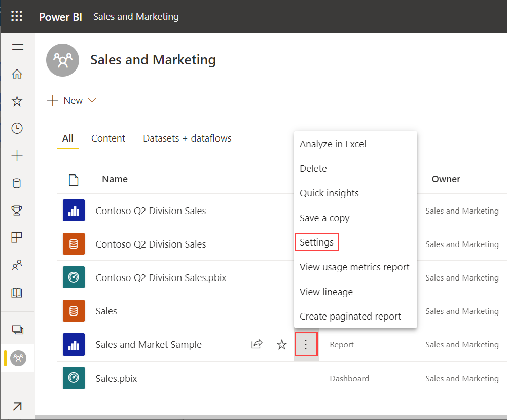507x420 pixels.
Task: Open the Data hub from the sidebar
Action: pyautogui.click(x=17, y=183)
